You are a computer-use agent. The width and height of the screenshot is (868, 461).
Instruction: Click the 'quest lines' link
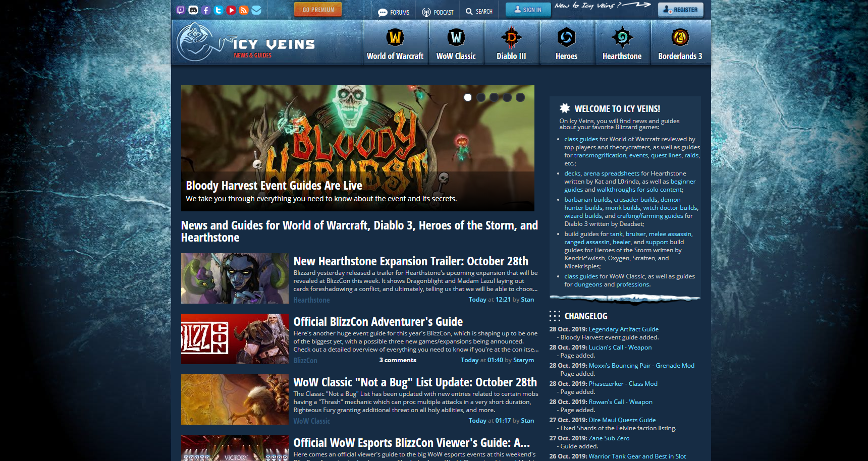[x=666, y=155]
